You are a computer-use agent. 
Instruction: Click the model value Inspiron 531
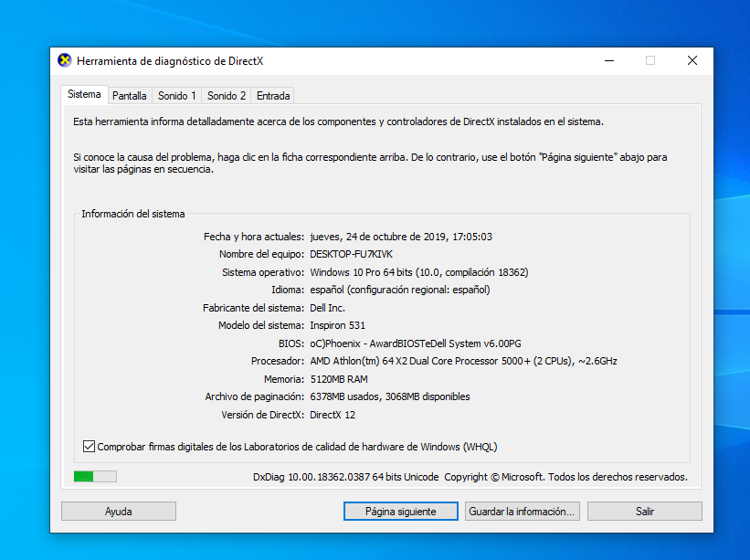tap(338, 325)
